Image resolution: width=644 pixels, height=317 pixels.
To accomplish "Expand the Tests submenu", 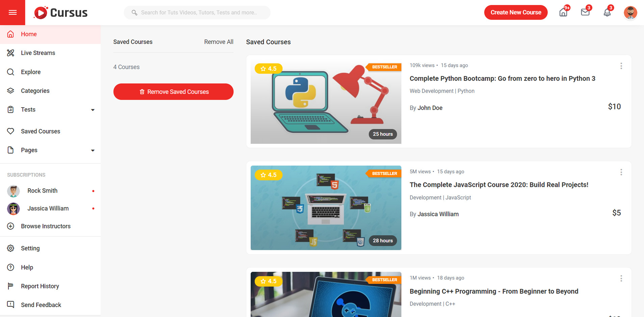I will pyautogui.click(x=92, y=110).
